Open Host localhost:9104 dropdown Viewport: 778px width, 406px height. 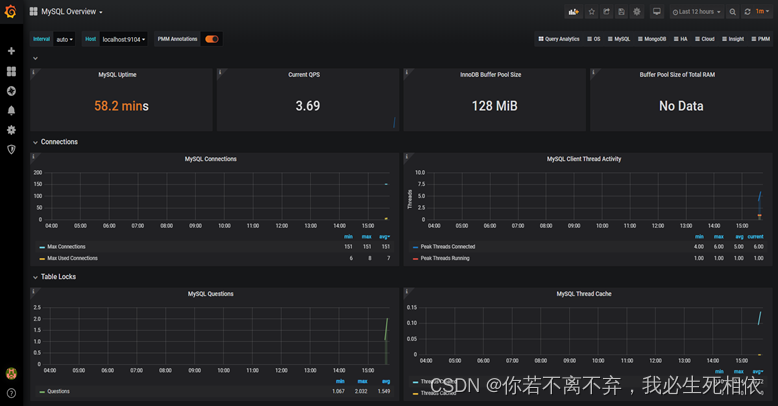[124, 39]
